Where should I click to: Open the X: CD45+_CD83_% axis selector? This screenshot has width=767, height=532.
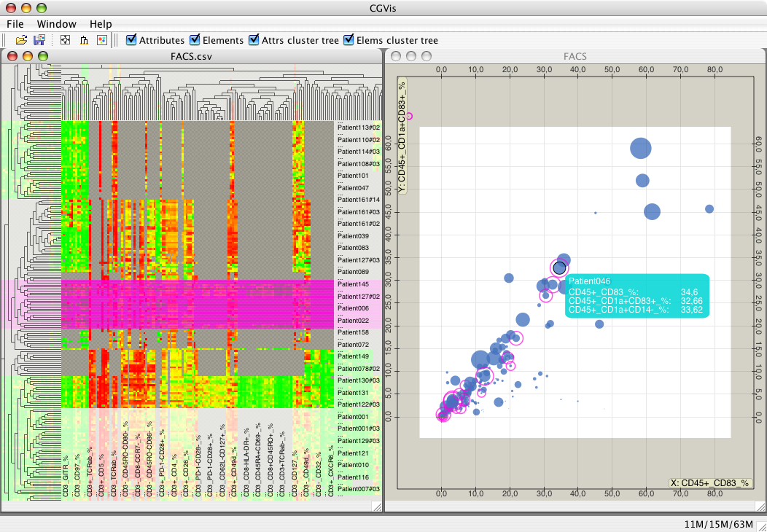(710, 482)
